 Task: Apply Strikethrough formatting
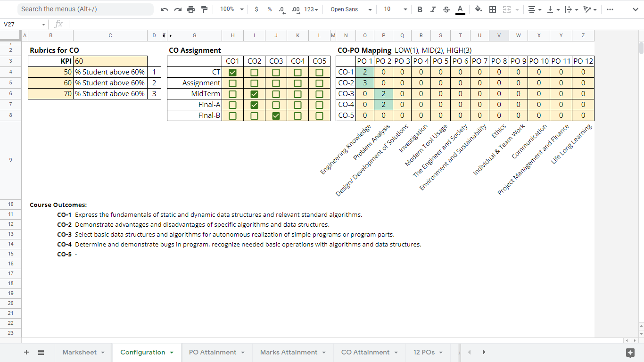point(446,9)
